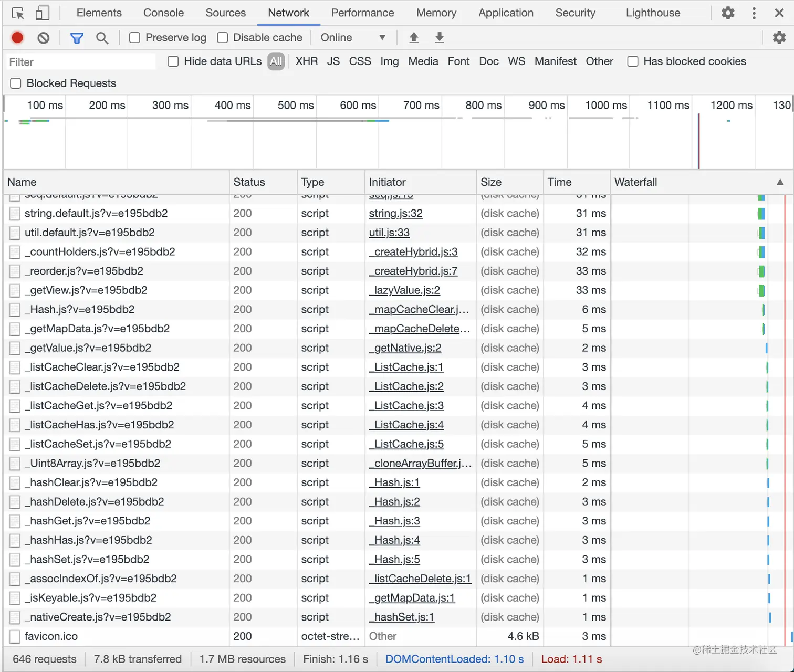
Task: Select request _nativeCreate.js?v=e195bdb2
Action: click(x=98, y=617)
